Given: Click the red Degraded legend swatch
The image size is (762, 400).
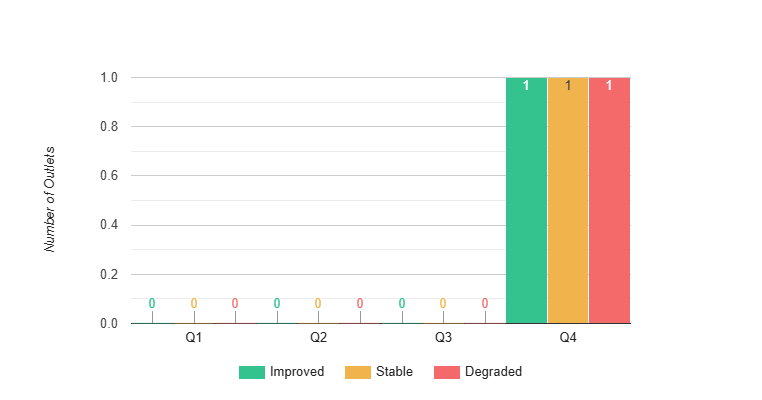Looking at the screenshot, I should [446, 372].
